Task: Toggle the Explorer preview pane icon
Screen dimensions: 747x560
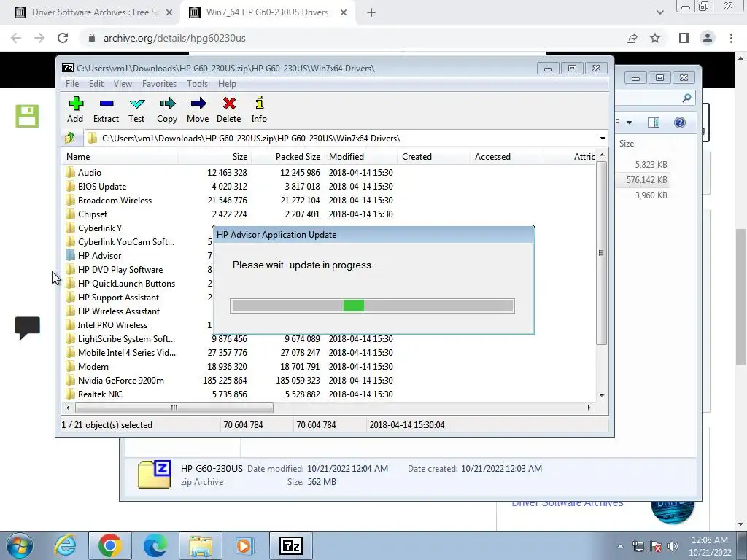Action: coord(654,122)
